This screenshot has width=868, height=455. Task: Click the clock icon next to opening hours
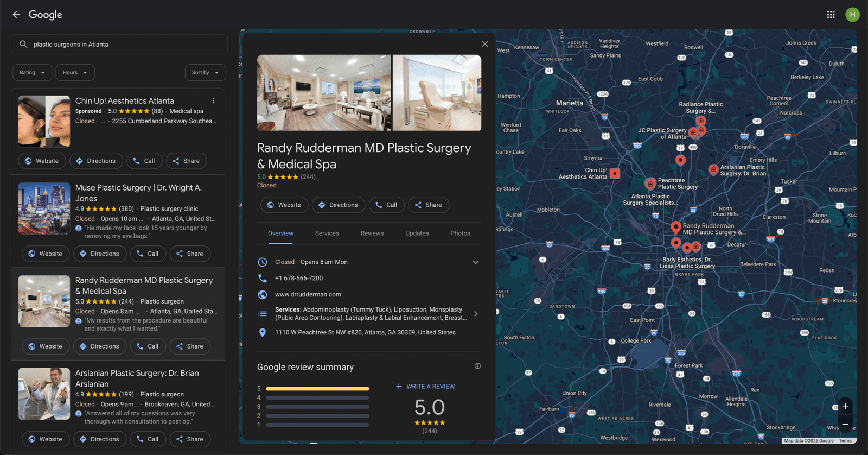click(263, 262)
